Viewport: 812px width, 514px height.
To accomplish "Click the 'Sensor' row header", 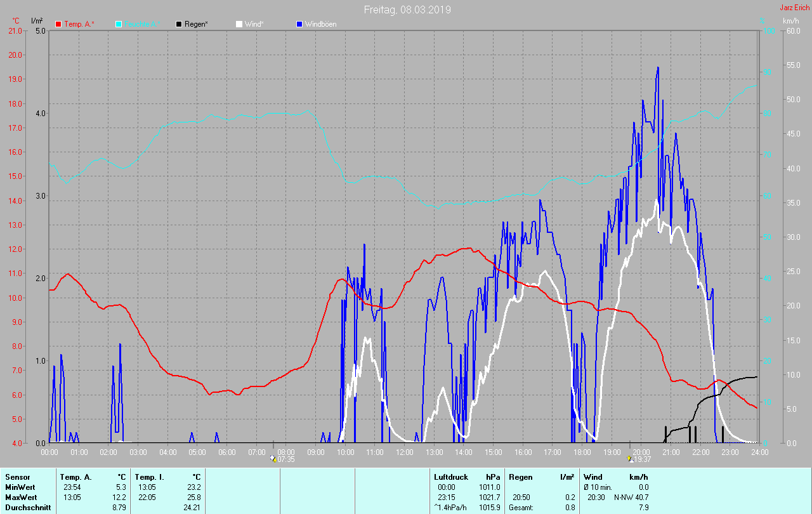I will 17,477.
